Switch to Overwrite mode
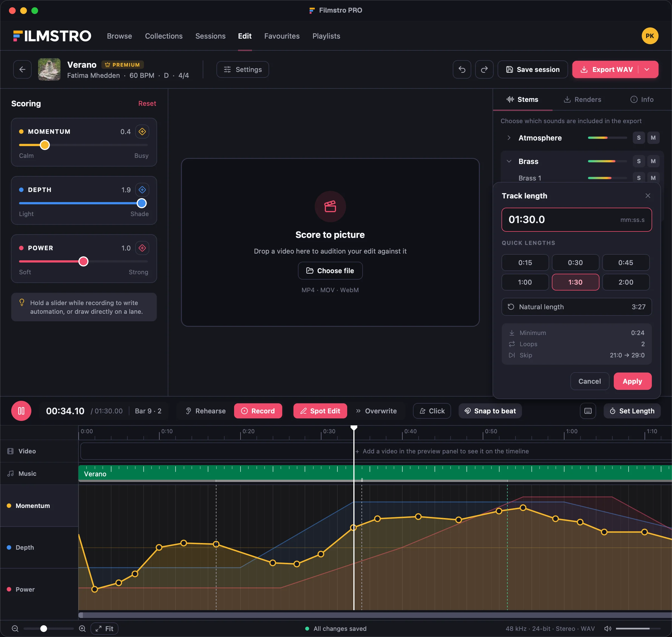 376,411
